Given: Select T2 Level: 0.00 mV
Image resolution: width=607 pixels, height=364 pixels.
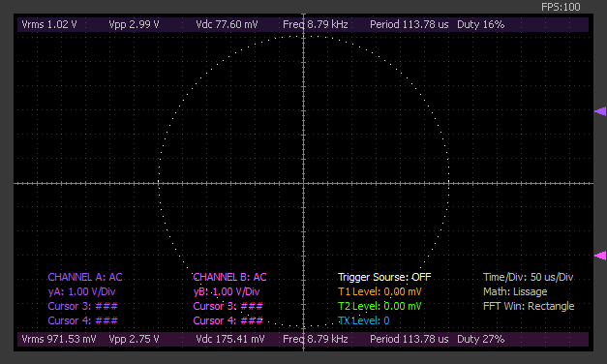Looking at the screenshot, I should click(379, 306).
